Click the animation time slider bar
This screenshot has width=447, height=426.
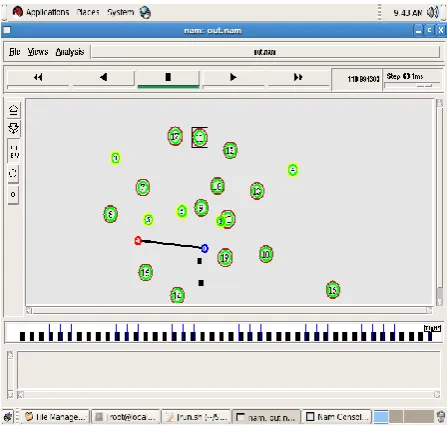coord(223,333)
